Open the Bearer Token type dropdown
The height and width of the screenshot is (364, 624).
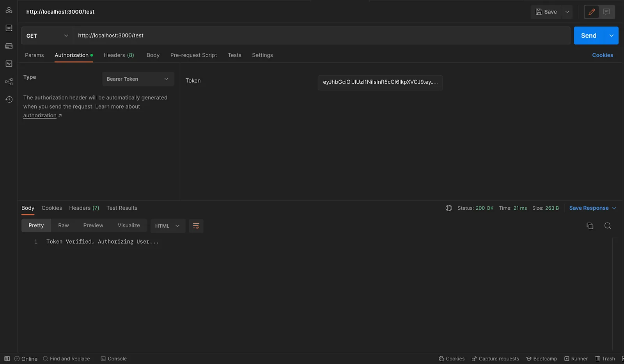(x=138, y=79)
